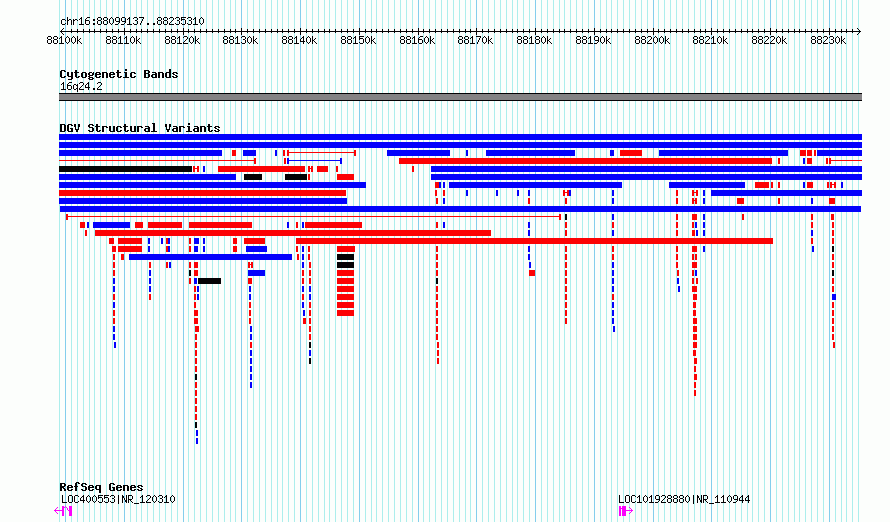890x522 pixels.
Task: Click the small red square variant near 88180k
Action: pos(532,273)
